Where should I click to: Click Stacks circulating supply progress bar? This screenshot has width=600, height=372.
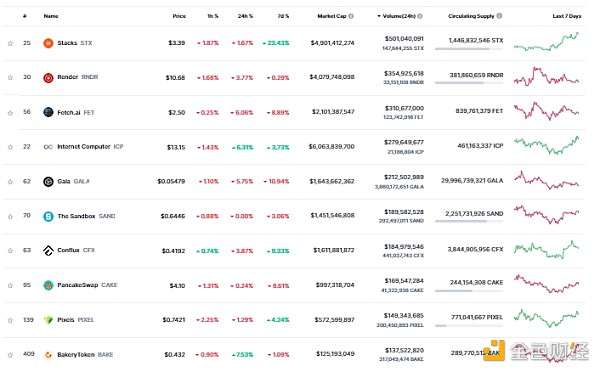point(469,49)
